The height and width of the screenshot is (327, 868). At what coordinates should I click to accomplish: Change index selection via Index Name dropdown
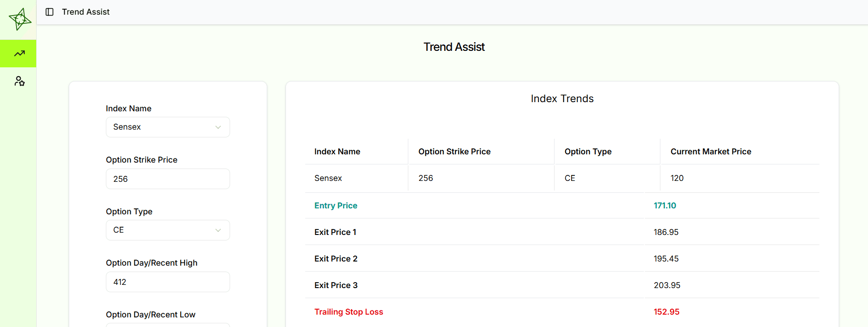pos(168,127)
